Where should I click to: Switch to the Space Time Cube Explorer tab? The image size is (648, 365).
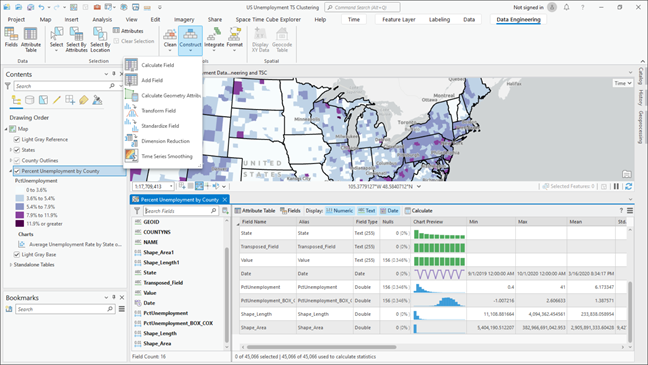(x=268, y=19)
